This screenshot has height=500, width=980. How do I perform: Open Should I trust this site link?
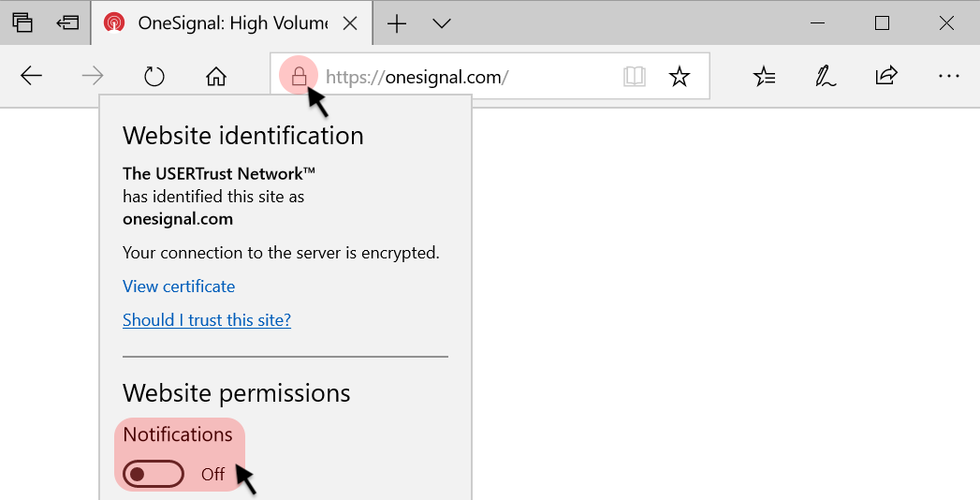[x=207, y=320]
